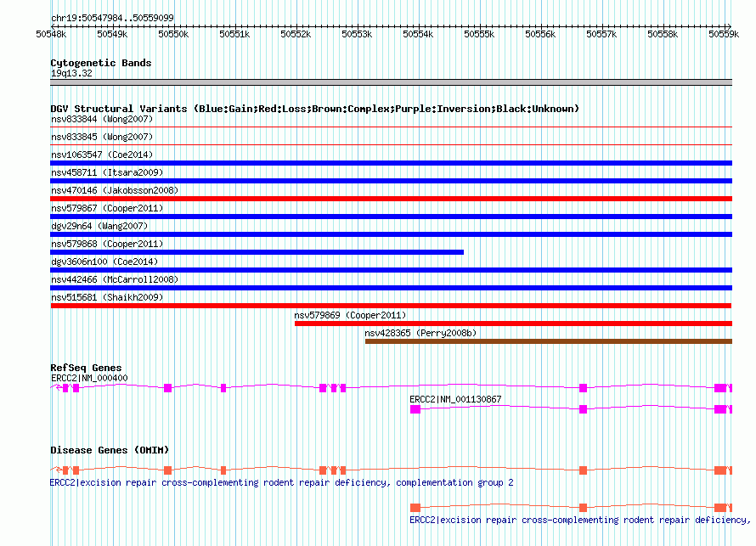The height and width of the screenshot is (546, 756).
Task: Select the Cytogenetic Bands track title
Action: (101, 63)
